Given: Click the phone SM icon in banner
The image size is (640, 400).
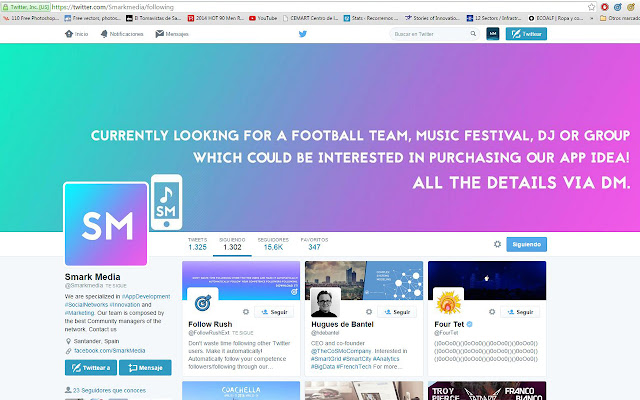Looking at the screenshot, I should [x=167, y=202].
